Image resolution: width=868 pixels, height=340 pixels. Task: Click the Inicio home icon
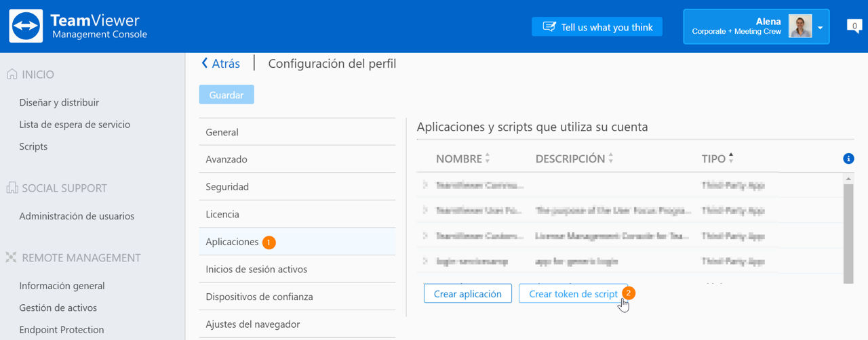(x=12, y=74)
